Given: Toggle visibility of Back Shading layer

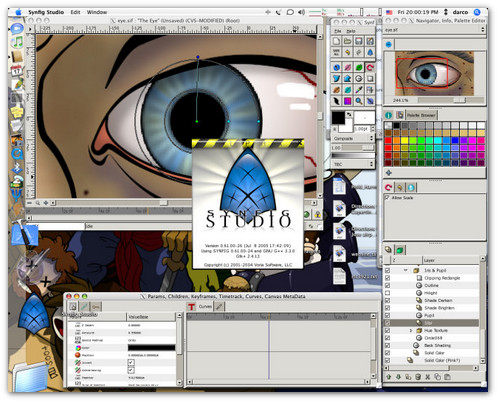Looking at the screenshot, I should (x=387, y=345).
